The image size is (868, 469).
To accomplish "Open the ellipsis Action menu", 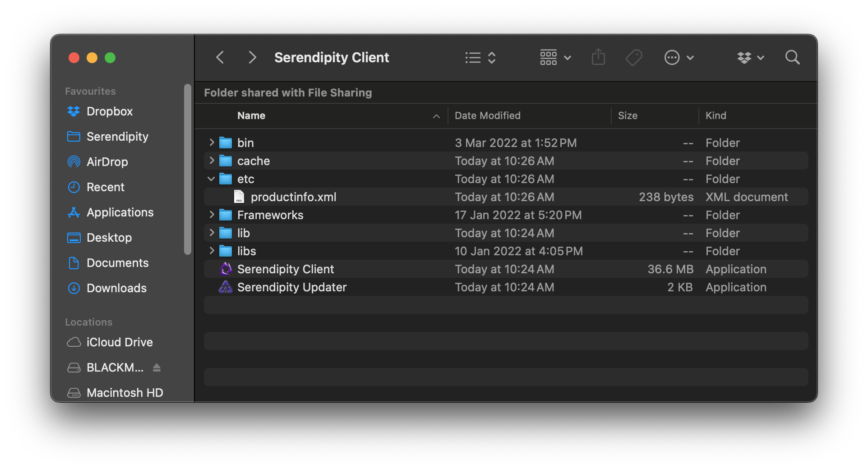I will pyautogui.click(x=679, y=58).
